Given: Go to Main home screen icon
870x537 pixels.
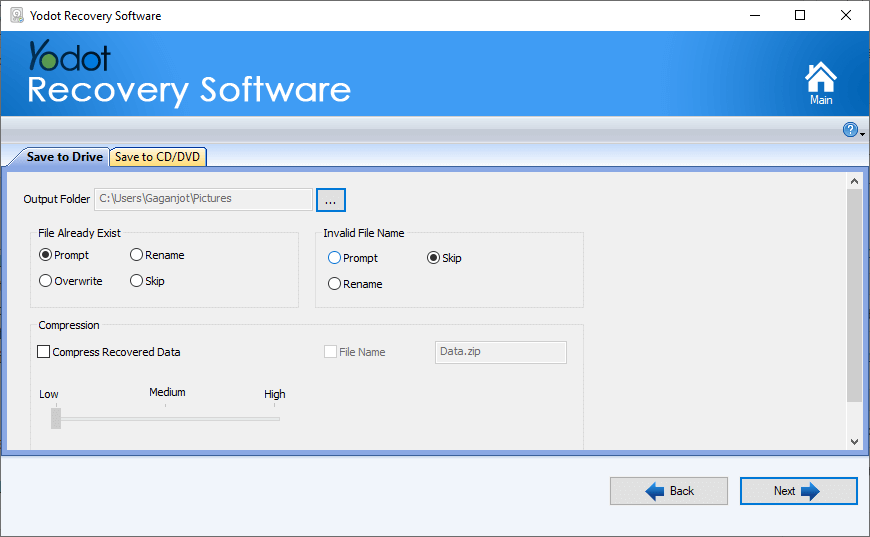Looking at the screenshot, I should click(821, 83).
